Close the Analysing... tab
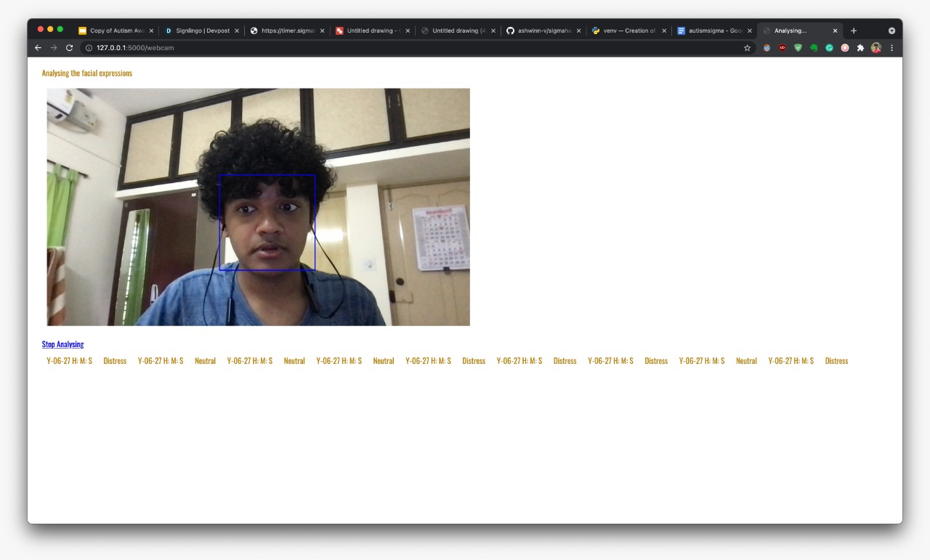The height and width of the screenshot is (560, 930). 835,31
